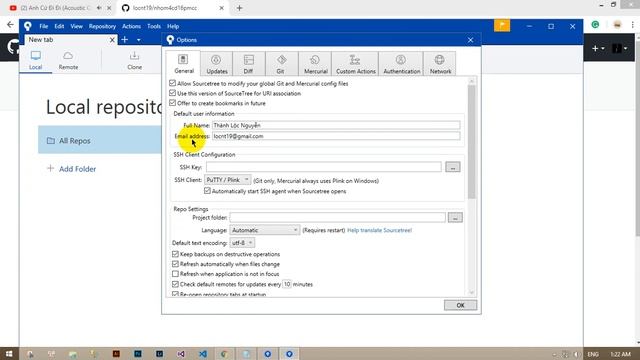
Task: Open the File menu in Sourcetree
Action: click(x=44, y=26)
